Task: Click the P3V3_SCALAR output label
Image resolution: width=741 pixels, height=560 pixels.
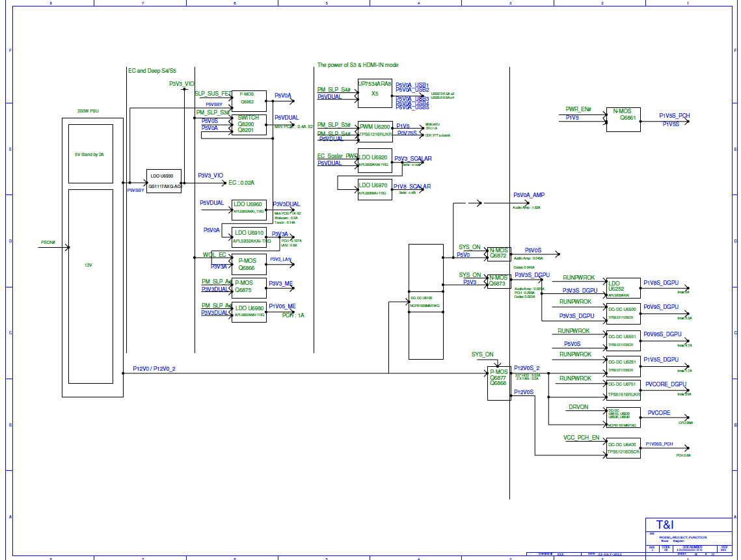Action: tap(413, 159)
